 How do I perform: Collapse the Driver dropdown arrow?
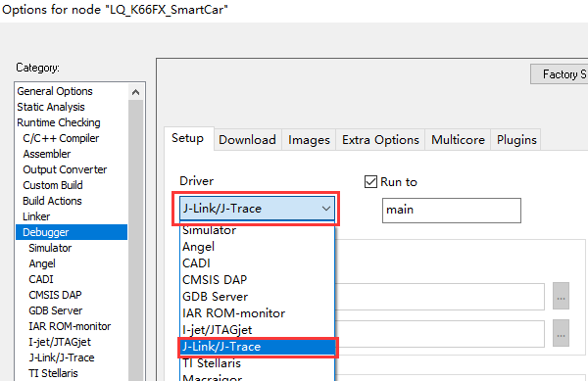326,209
